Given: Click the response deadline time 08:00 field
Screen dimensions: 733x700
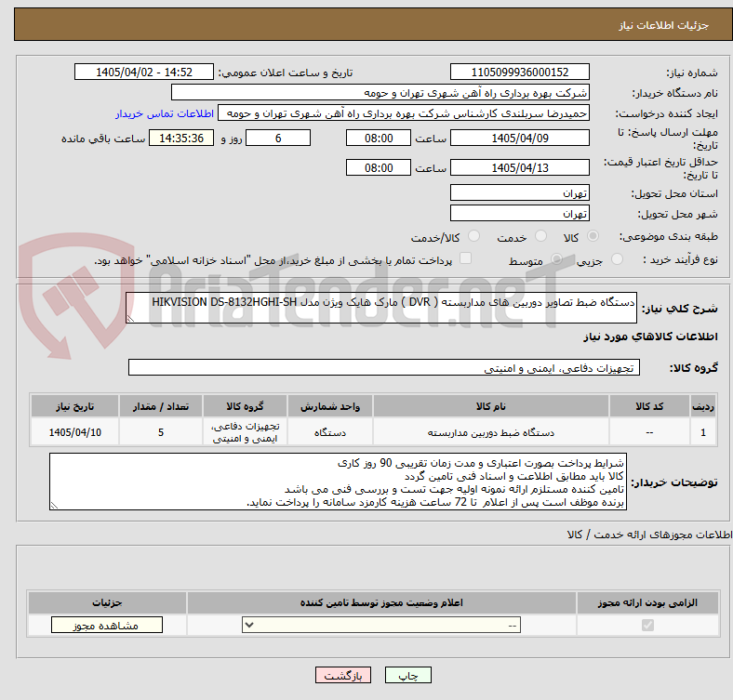Looking at the screenshot, I should [x=379, y=138].
